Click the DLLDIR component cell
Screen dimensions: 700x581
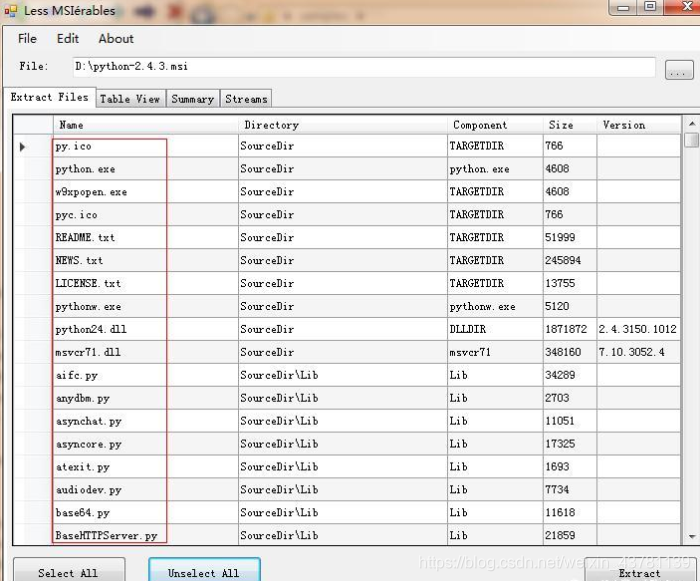(495, 329)
